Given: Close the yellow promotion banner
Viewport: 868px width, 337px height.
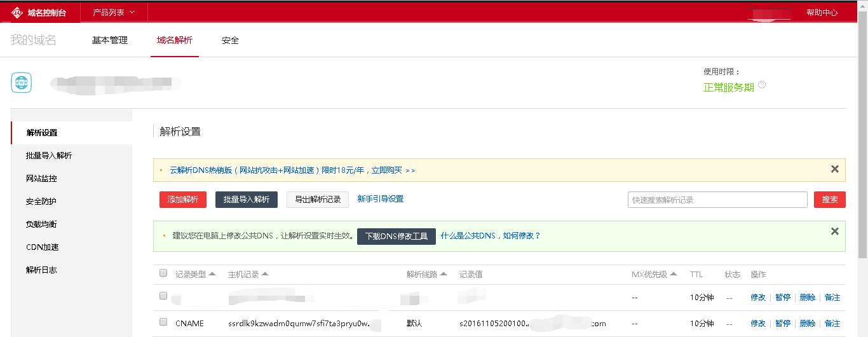Looking at the screenshot, I should 835,169.
